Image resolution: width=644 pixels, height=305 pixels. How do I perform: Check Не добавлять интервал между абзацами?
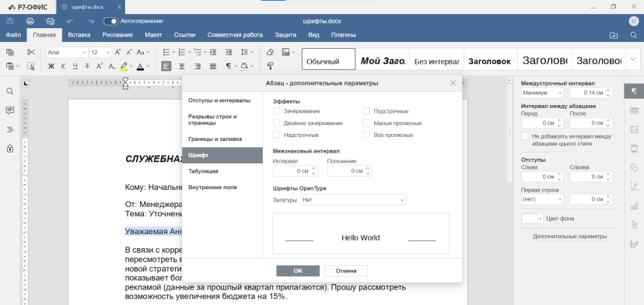524,136
